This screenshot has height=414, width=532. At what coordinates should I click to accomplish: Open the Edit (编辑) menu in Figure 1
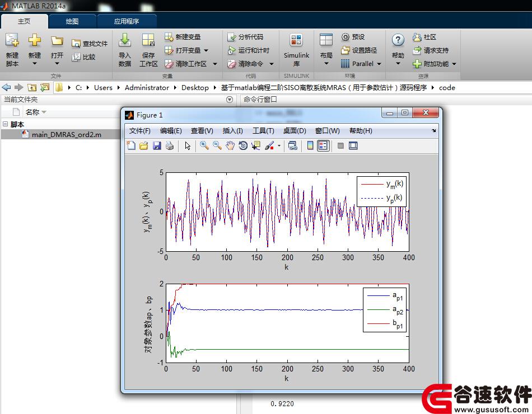point(171,131)
